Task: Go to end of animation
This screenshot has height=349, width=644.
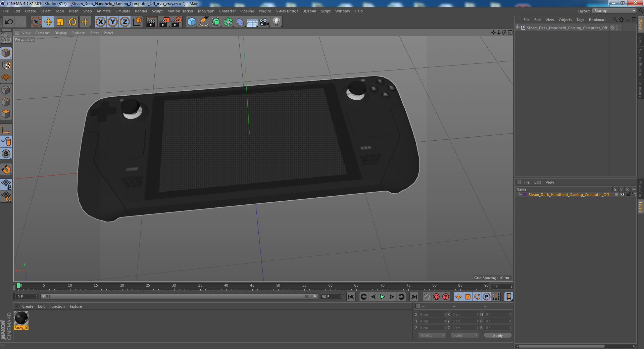Action: click(414, 297)
